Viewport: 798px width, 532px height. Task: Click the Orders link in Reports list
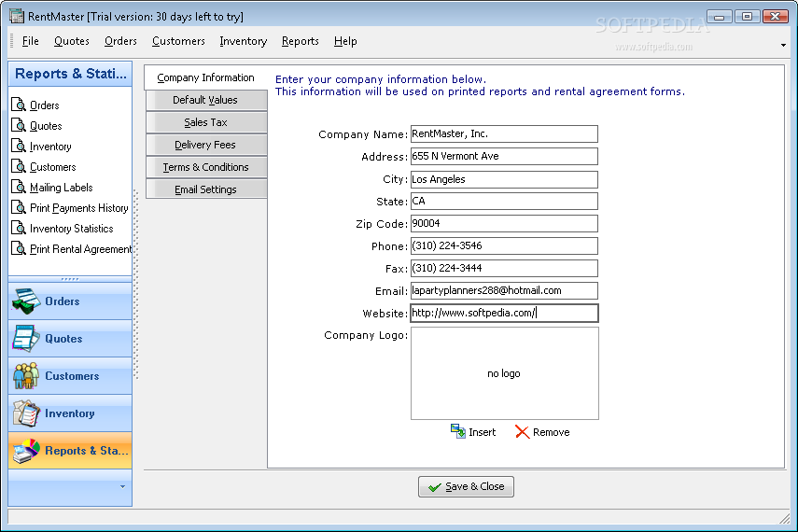coord(44,105)
